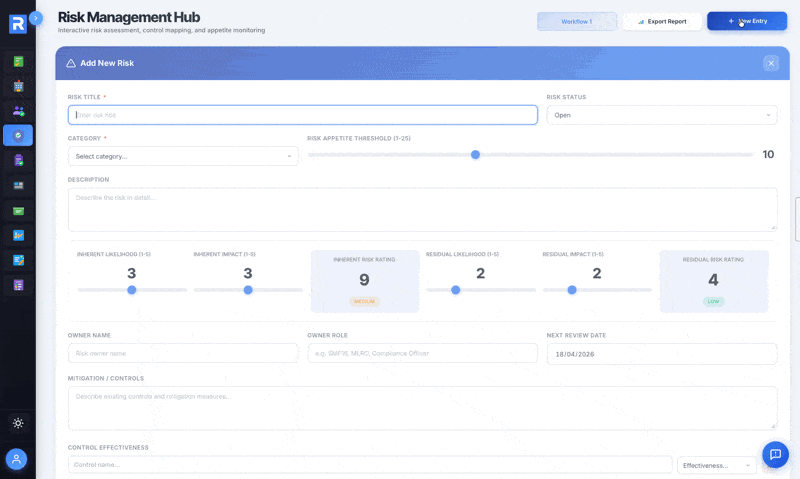Click the Owner Name input field
800x479 pixels.
183,353
